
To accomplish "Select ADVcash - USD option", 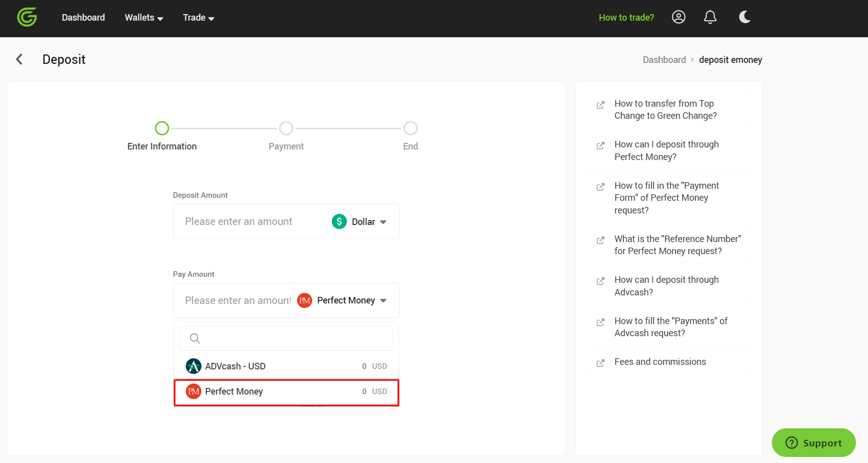I will 286,366.
